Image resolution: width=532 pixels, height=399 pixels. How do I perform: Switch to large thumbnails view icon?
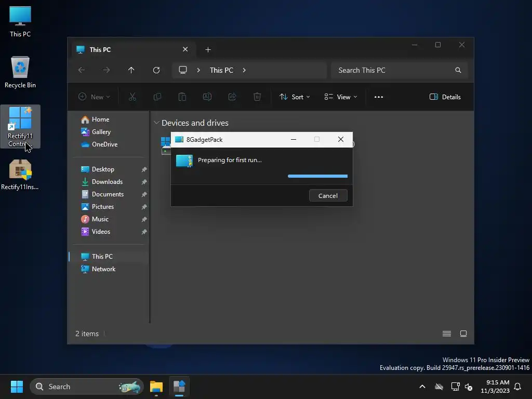463,334
